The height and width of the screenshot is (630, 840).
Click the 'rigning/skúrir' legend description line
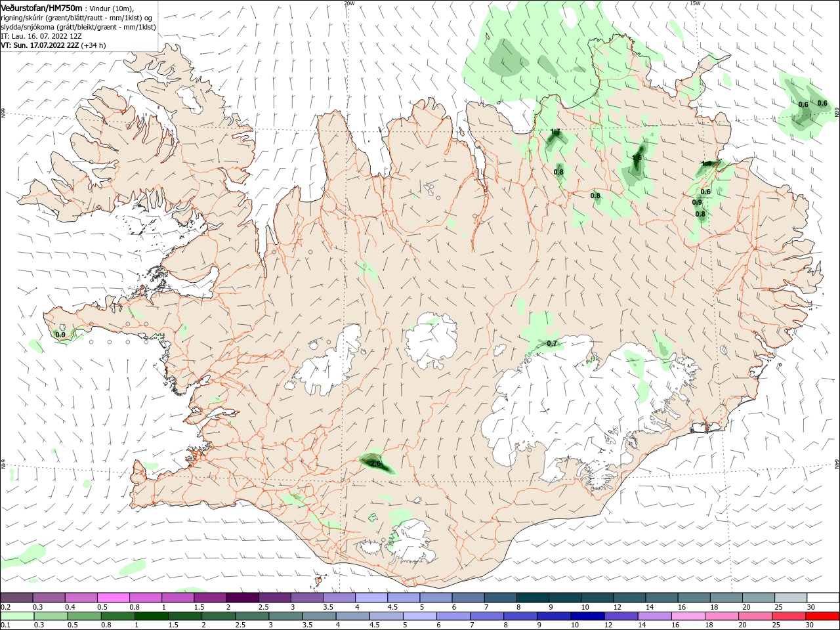(x=77, y=17)
